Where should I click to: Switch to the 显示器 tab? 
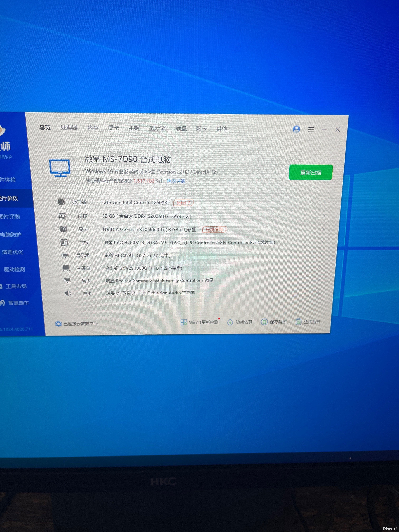click(158, 128)
